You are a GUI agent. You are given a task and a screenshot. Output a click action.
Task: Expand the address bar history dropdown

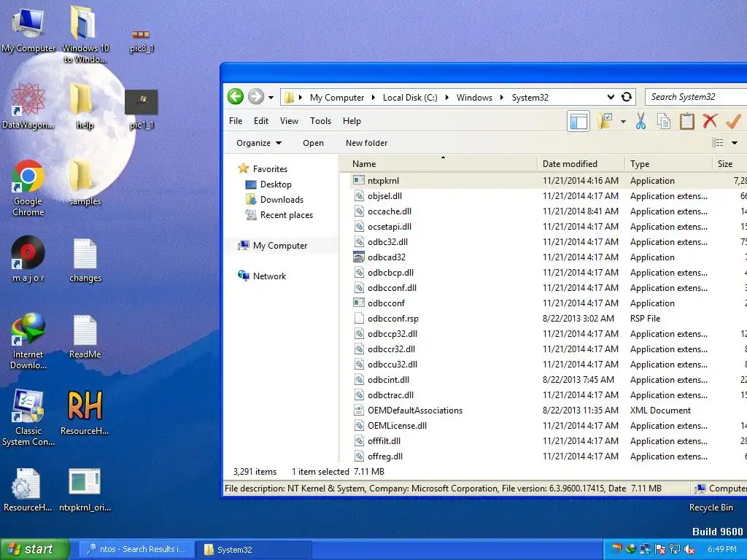(x=611, y=97)
